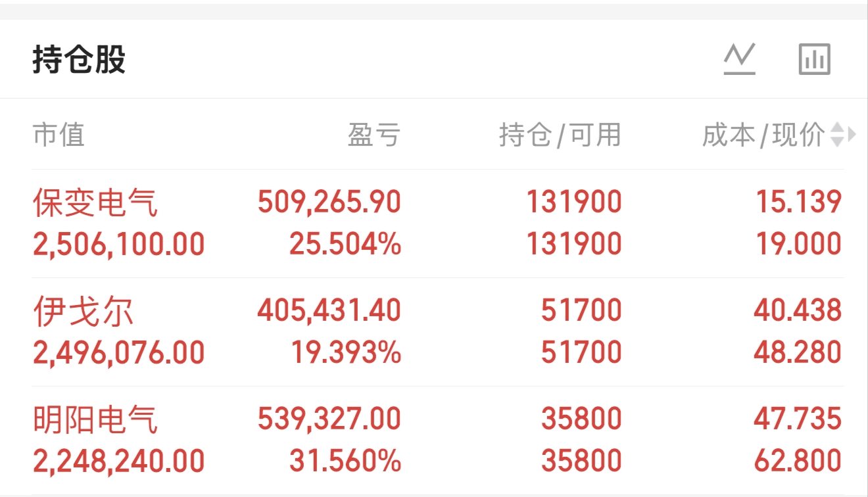This screenshot has width=868, height=497.
Task: Open the line trend chart icon
Action: point(740,59)
